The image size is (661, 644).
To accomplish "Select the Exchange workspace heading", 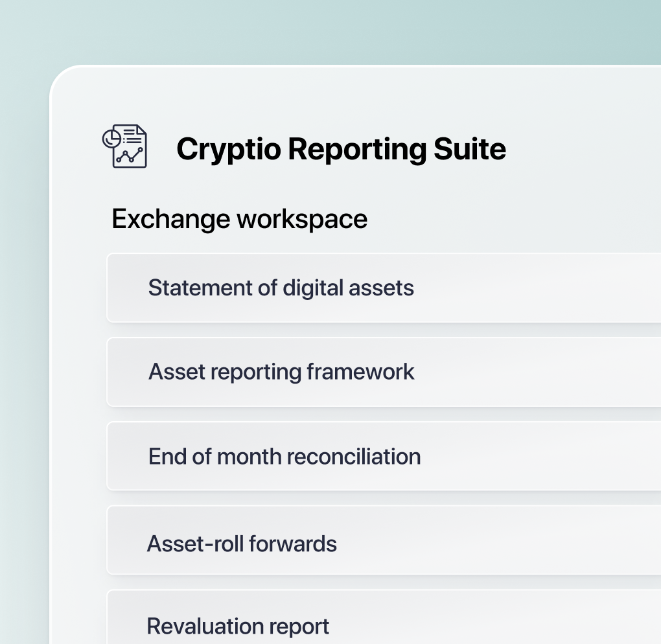I will pyautogui.click(x=239, y=219).
